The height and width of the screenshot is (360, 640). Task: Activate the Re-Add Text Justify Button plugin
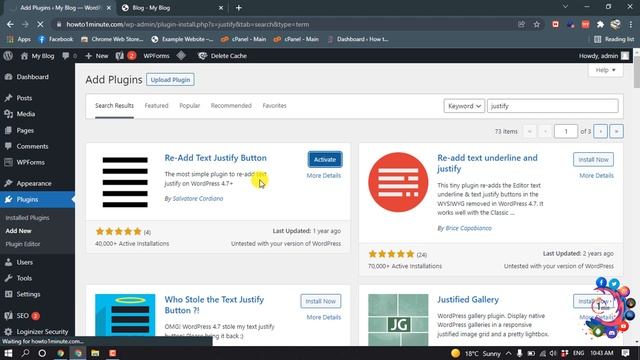click(x=325, y=160)
